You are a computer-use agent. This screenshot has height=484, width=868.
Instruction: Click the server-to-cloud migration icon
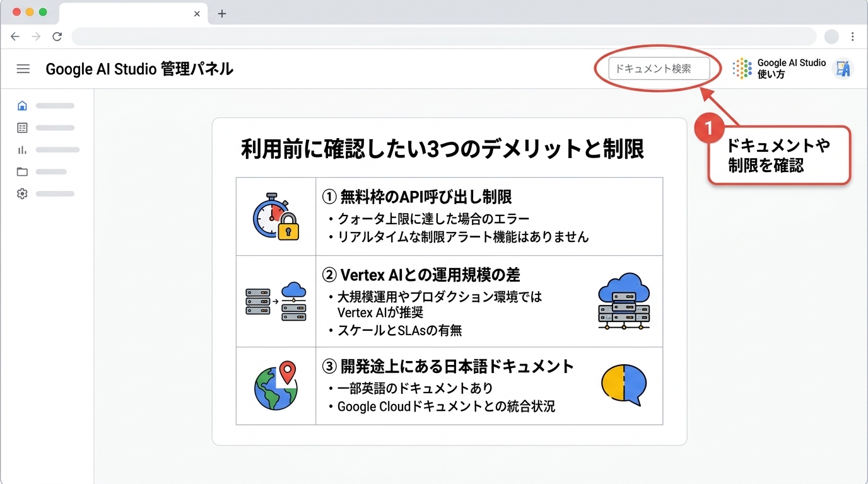[x=276, y=301]
